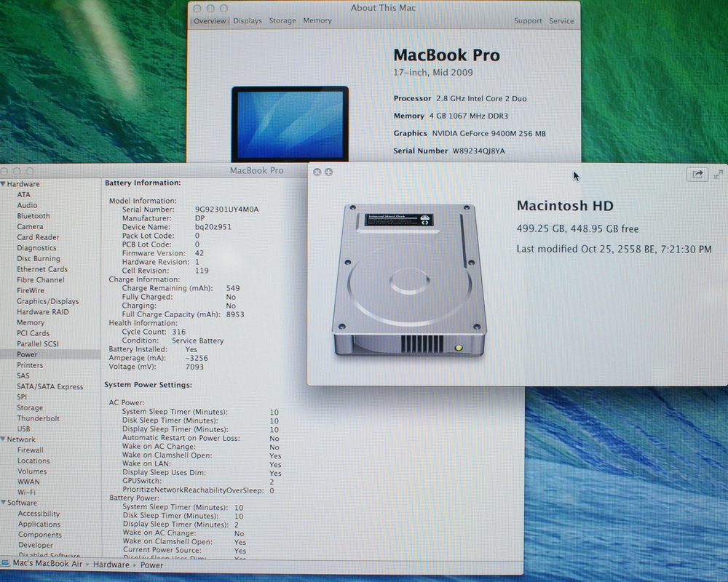Select ATA in the sidebar
Viewport: 728px width, 582px height.
click(24, 194)
